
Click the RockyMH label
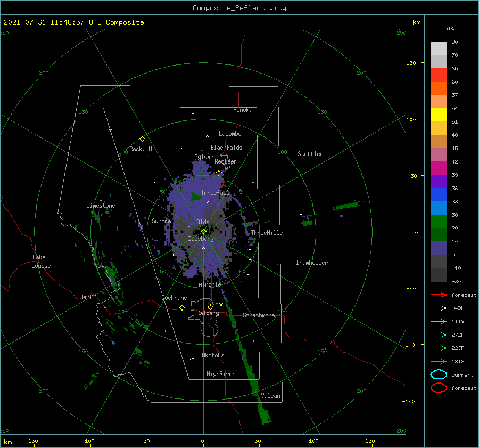(141, 149)
